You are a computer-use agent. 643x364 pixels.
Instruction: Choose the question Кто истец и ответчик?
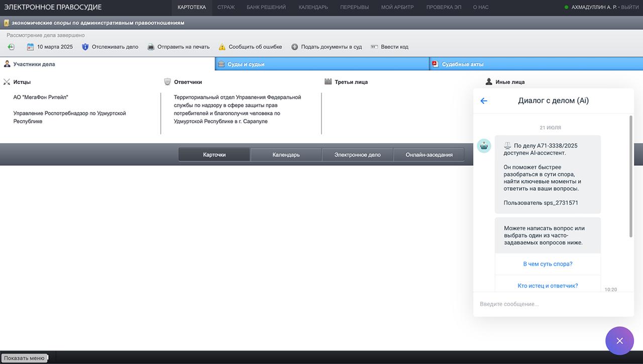[548, 286]
